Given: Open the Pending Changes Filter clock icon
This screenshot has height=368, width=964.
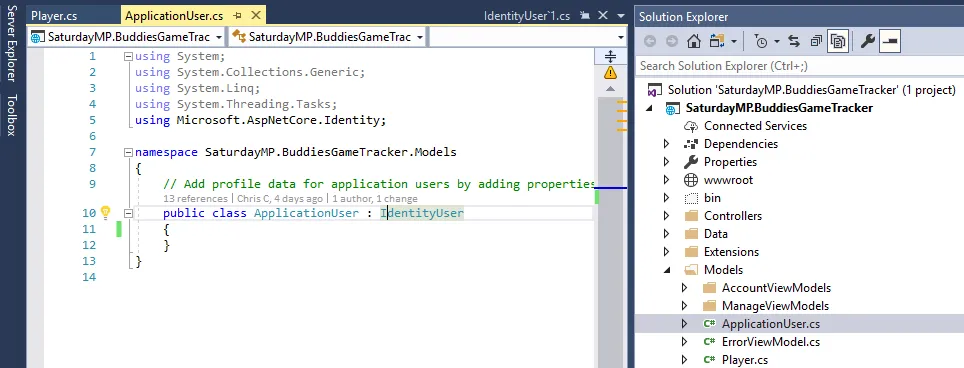Looking at the screenshot, I should tap(761, 41).
